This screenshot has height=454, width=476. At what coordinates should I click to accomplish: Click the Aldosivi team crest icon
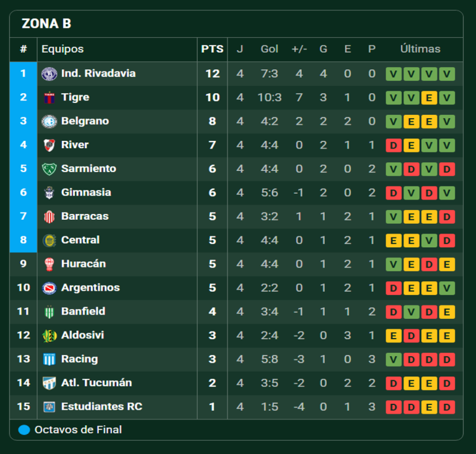click(x=49, y=335)
